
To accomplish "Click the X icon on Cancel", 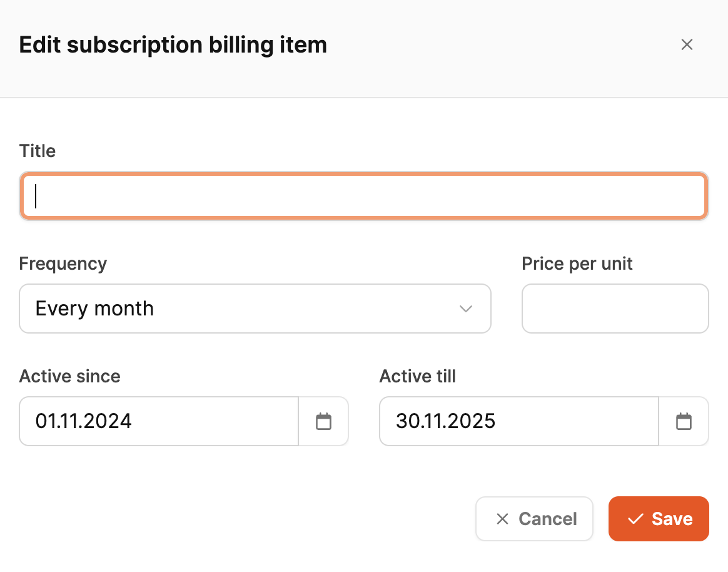I will point(502,519).
